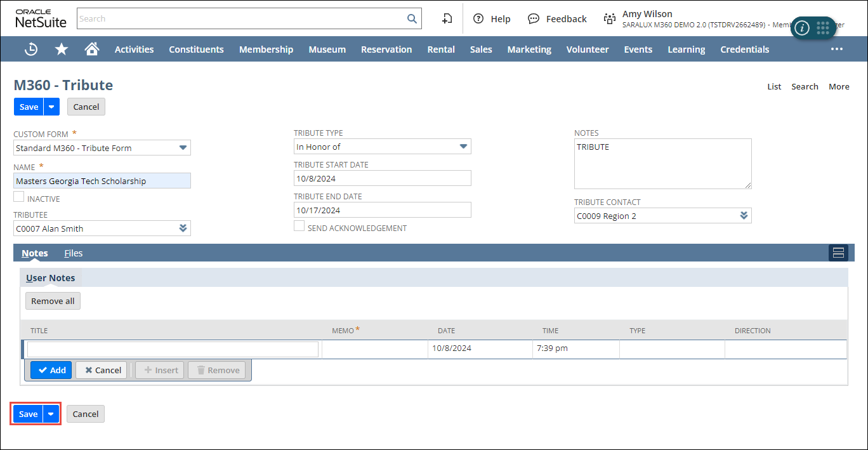Expand the Tribute Contact selector

(744, 216)
